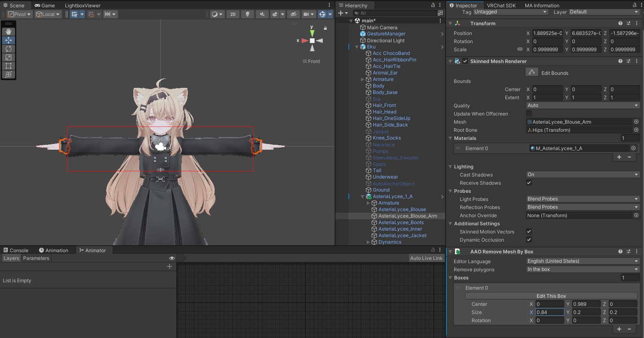Screen dimensions: 644x338
Task: Open the Tag dropdown
Action: pos(511,12)
